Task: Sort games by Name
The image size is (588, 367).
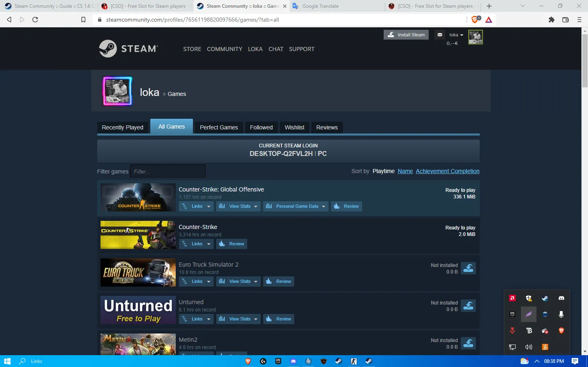Action: 405,171
